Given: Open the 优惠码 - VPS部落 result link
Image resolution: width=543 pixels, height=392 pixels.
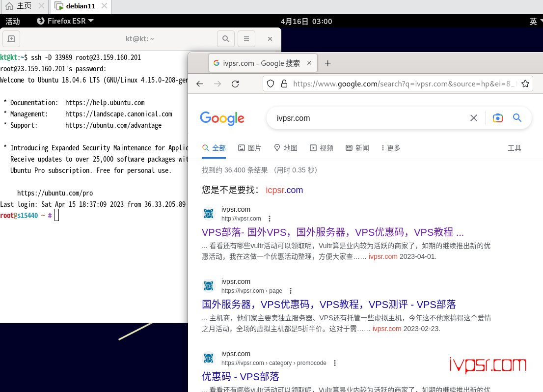Looking at the screenshot, I should (241, 376).
